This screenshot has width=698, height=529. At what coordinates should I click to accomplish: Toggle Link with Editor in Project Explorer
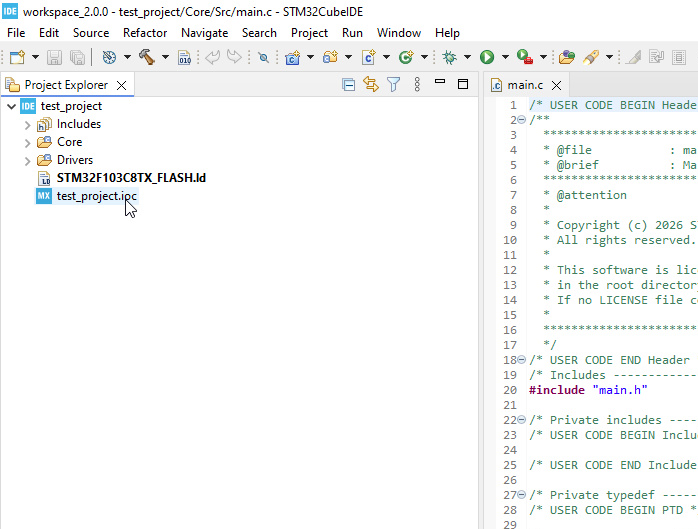tap(371, 84)
